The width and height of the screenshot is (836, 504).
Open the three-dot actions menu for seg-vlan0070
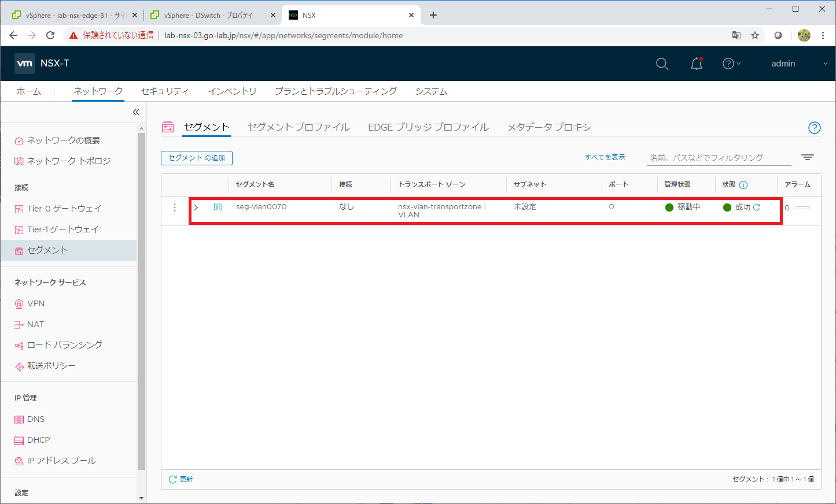tap(175, 207)
